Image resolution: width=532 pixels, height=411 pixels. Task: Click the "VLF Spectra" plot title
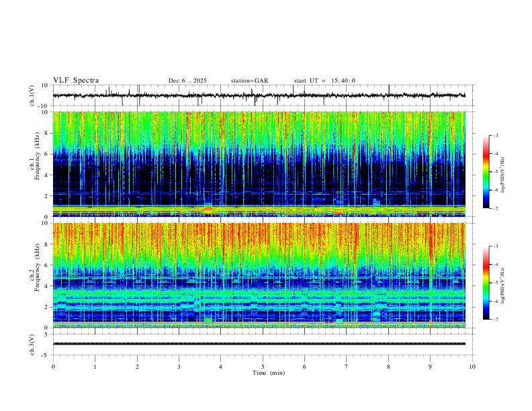click(76, 81)
